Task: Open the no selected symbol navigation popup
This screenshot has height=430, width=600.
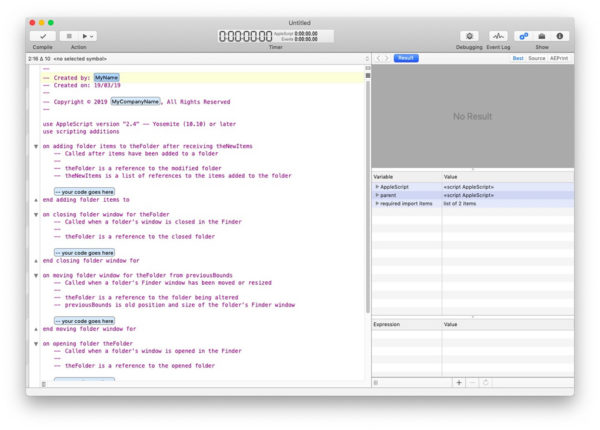Action: pos(80,59)
